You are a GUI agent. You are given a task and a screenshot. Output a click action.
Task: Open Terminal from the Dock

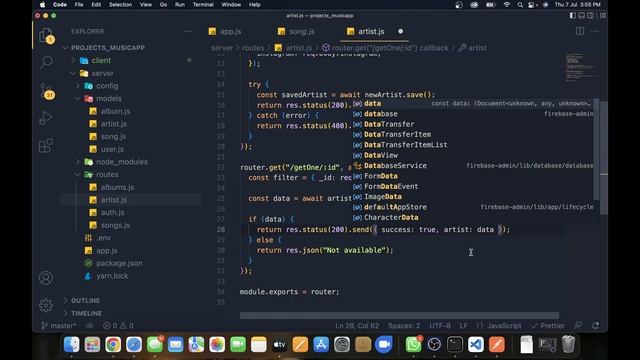[x=455, y=344]
